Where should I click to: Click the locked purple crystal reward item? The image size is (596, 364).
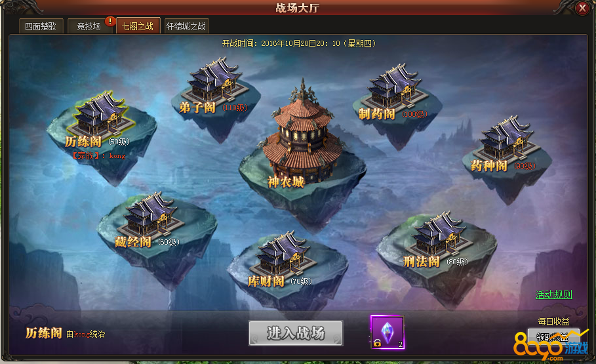[387, 332]
